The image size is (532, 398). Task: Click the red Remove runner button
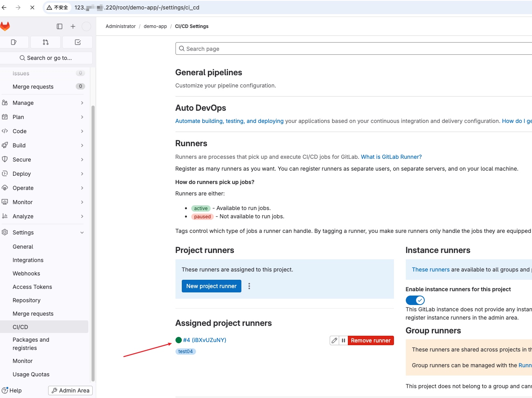371,340
